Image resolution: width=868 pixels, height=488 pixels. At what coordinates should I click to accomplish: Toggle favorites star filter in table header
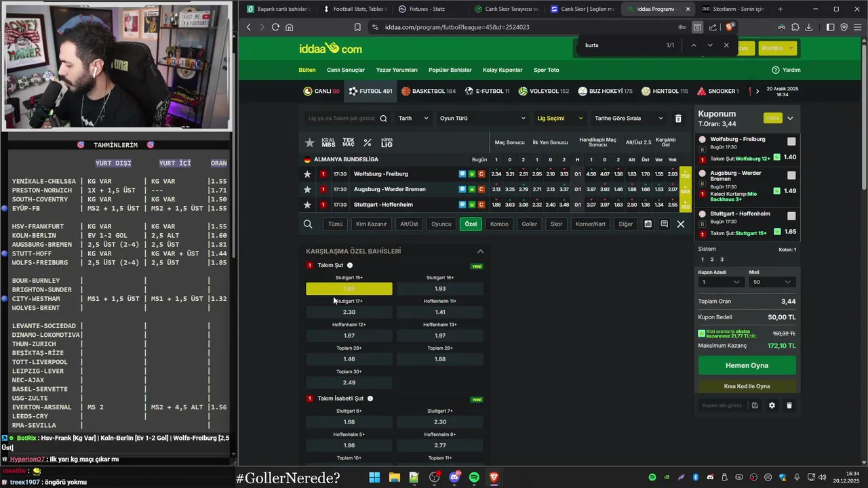pyautogui.click(x=310, y=142)
